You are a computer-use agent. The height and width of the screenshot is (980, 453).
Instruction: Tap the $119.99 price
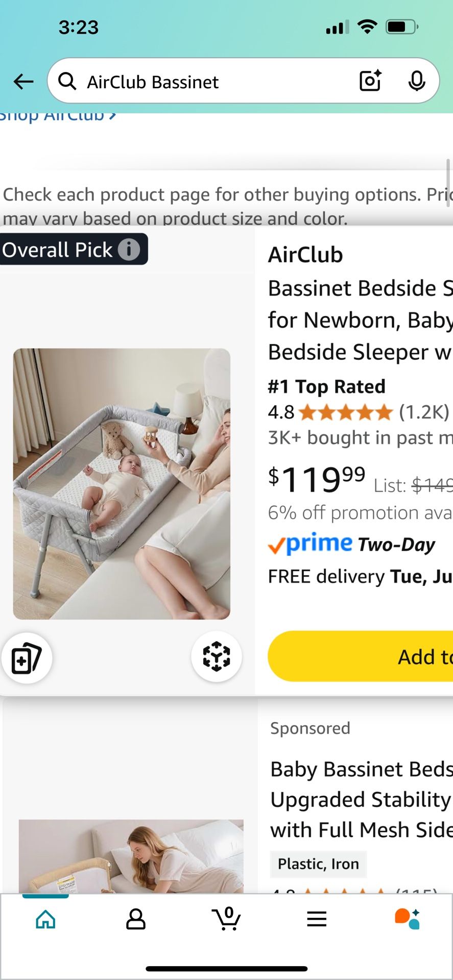317,480
